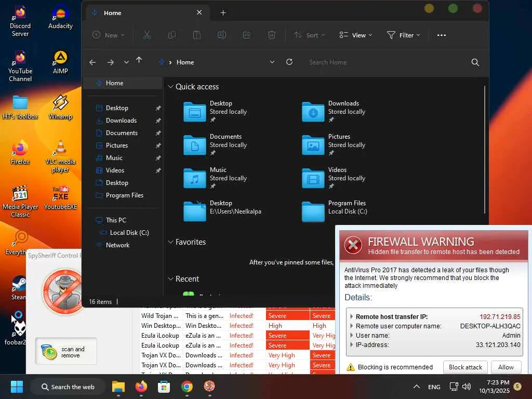
Task: Show hidden system tray icons chevron
Action: 417,387
